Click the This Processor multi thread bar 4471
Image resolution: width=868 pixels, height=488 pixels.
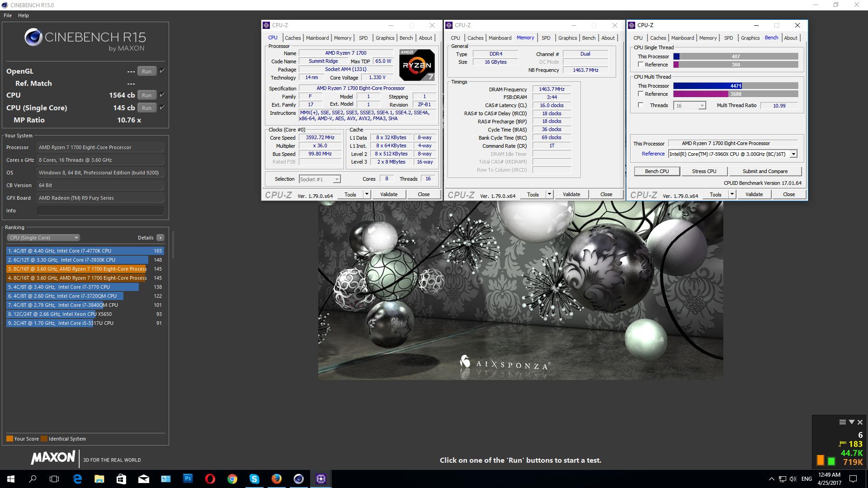pos(736,86)
